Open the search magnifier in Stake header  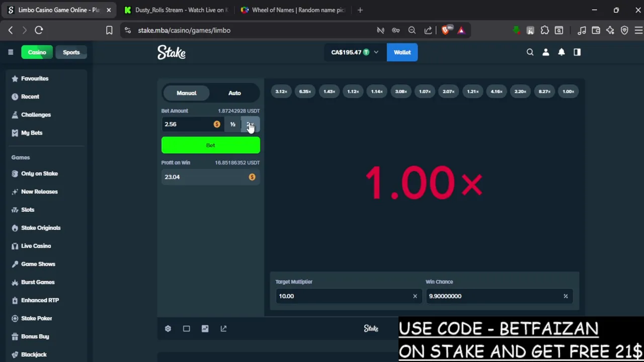pyautogui.click(x=530, y=52)
